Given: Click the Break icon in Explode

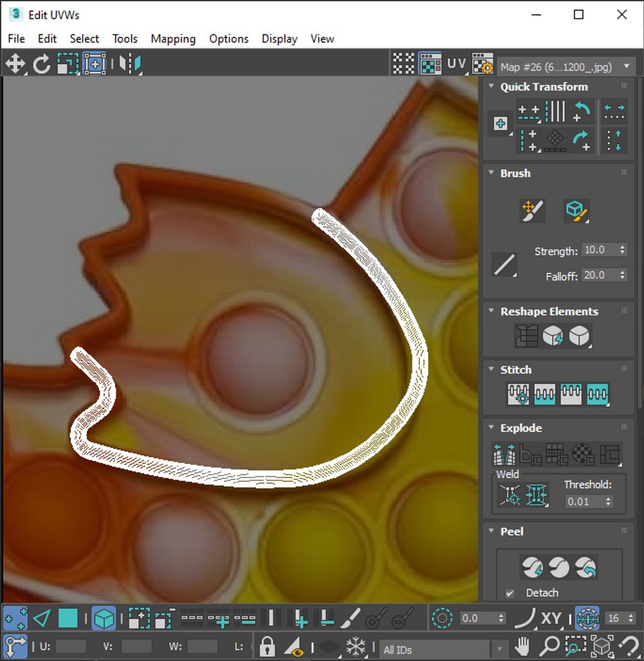Looking at the screenshot, I should pos(504,454).
